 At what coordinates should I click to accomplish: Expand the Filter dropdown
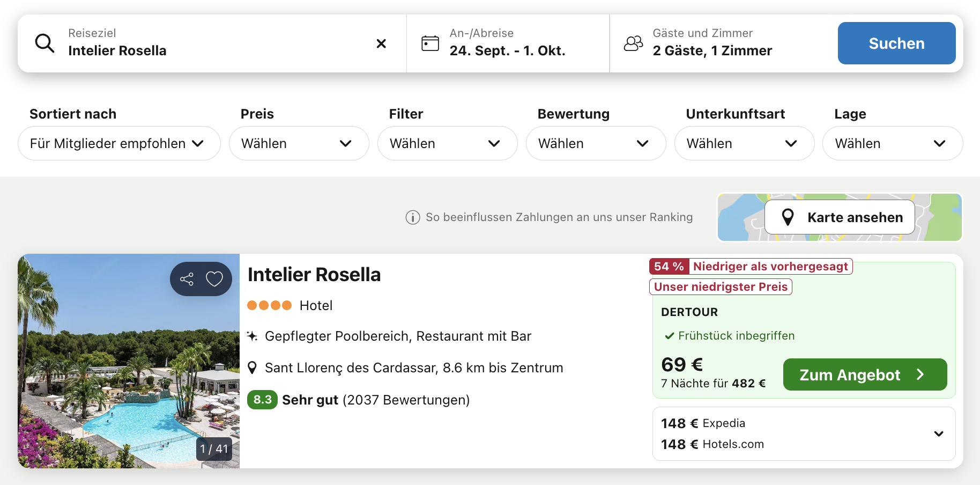point(448,143)
